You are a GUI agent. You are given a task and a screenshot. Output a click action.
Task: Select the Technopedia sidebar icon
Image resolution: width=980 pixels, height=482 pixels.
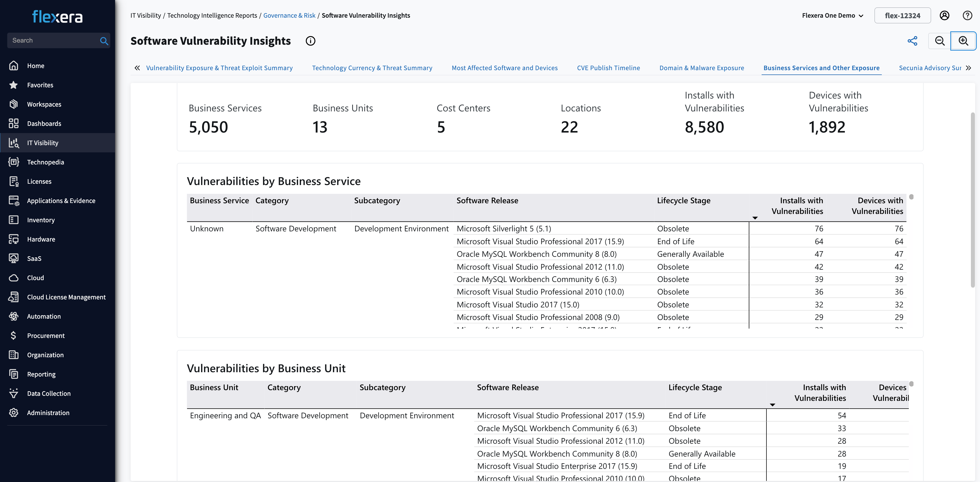(14, 162)
